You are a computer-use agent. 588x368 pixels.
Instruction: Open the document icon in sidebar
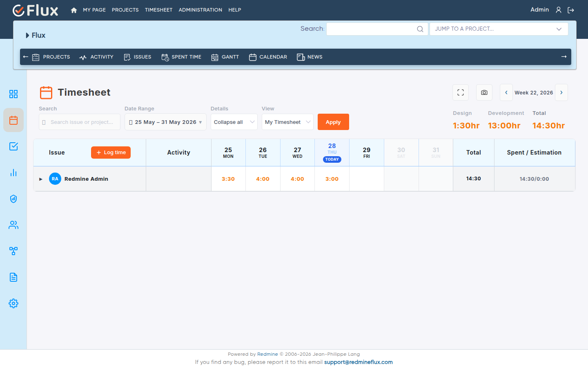point(13,277)
